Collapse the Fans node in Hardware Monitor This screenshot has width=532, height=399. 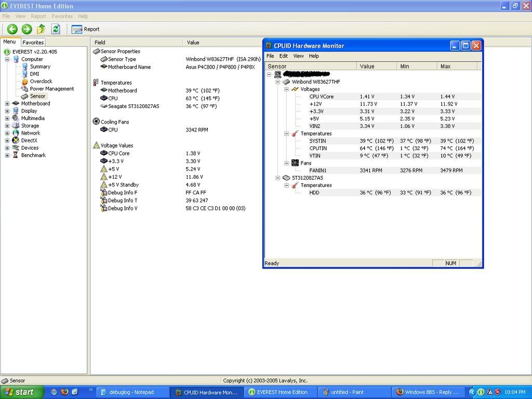click(x=286, y=163)
